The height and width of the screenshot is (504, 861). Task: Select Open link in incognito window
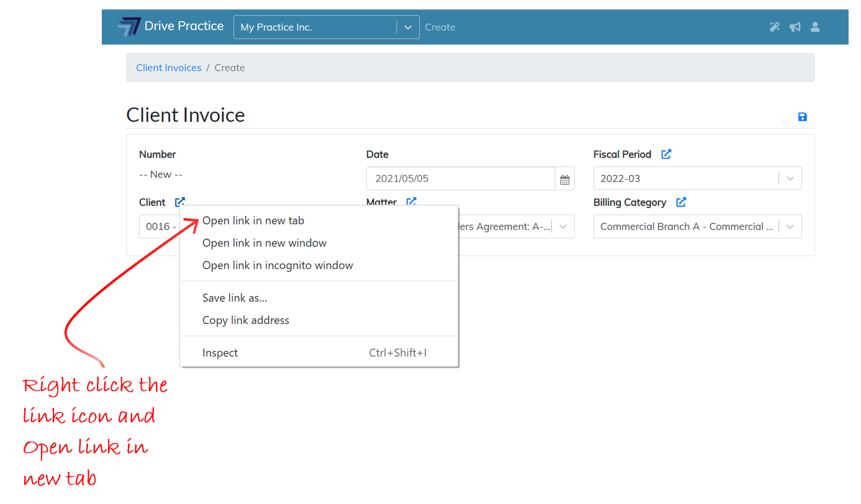pos(277,265)
